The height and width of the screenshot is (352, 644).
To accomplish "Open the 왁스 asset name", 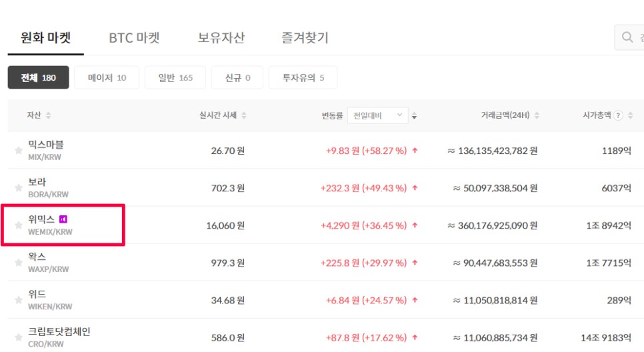I will click(x=37, y=257).
